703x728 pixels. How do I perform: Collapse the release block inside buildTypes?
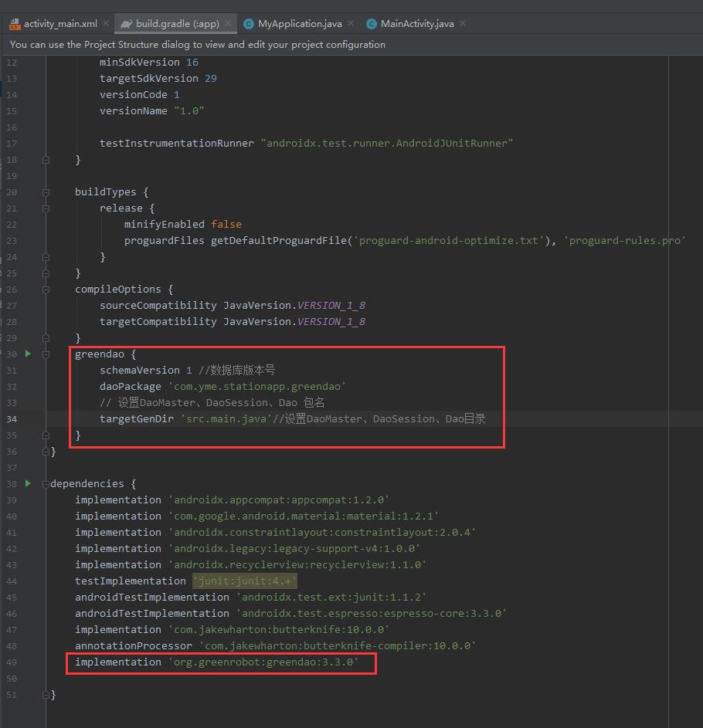point(45,208)
